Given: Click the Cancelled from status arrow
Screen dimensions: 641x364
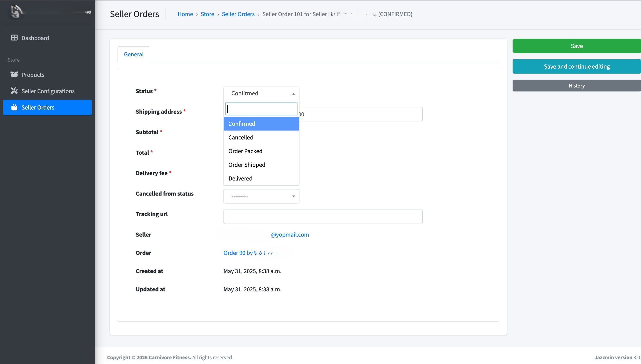Looking at the screenshot, I should click(x=293, y=196).
